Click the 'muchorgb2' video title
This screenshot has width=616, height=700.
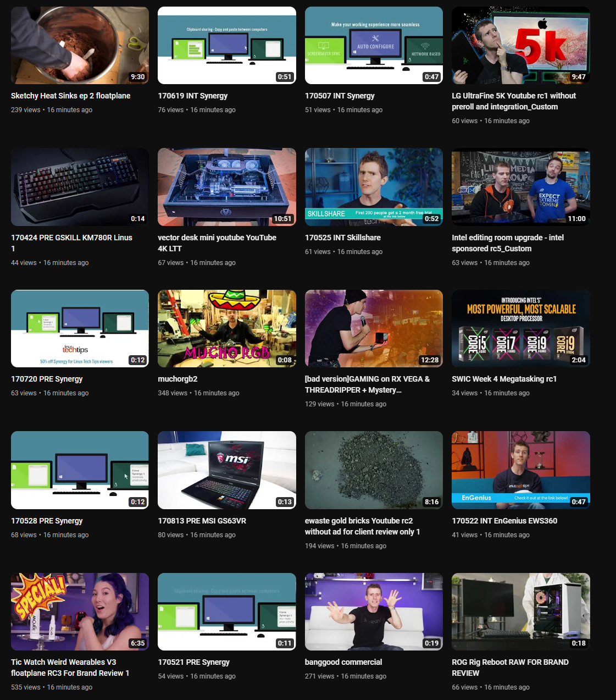tap(177, 379)
